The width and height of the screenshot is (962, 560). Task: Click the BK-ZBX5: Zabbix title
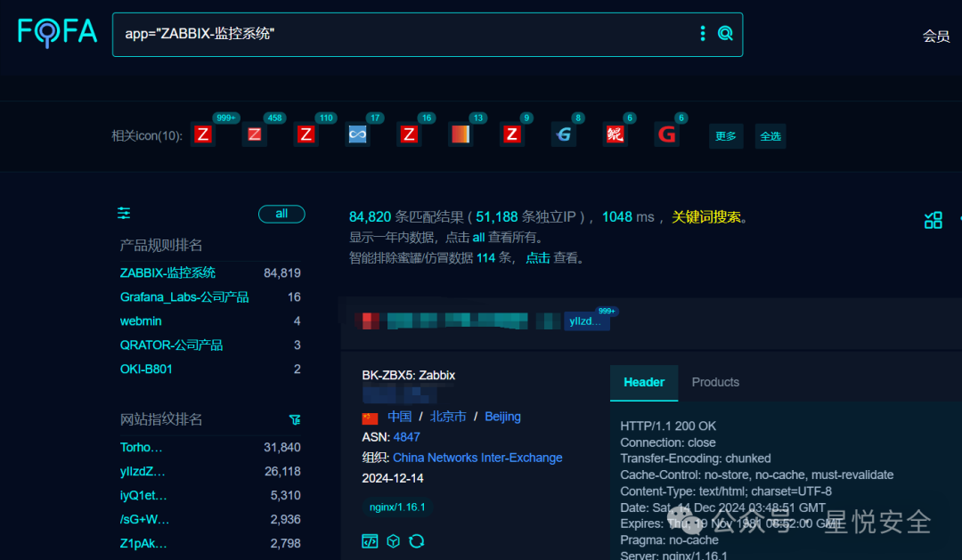click(409, 376)
